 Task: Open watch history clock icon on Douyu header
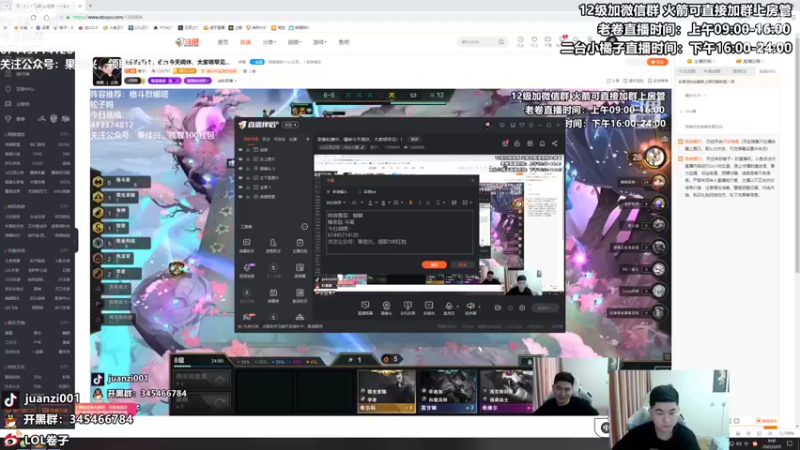pyautogui.click(x=520, y=41)
